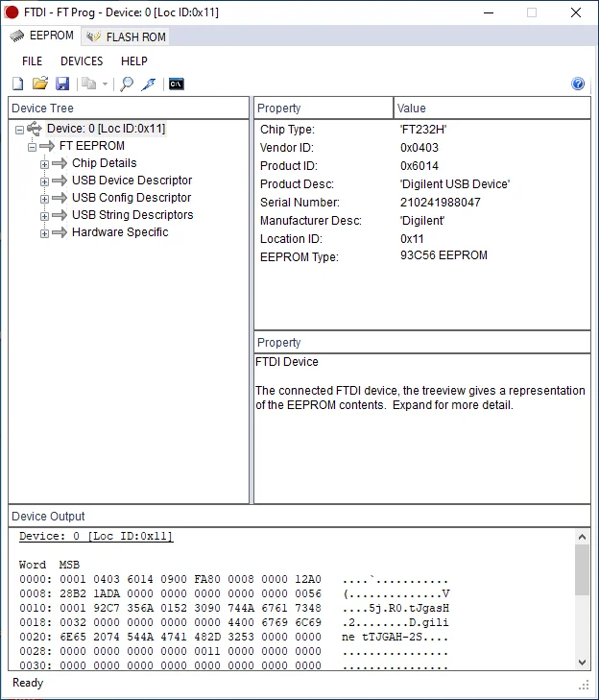
Task: Select USB Config Descriptor tree item
Action: (x=132, y=197)
